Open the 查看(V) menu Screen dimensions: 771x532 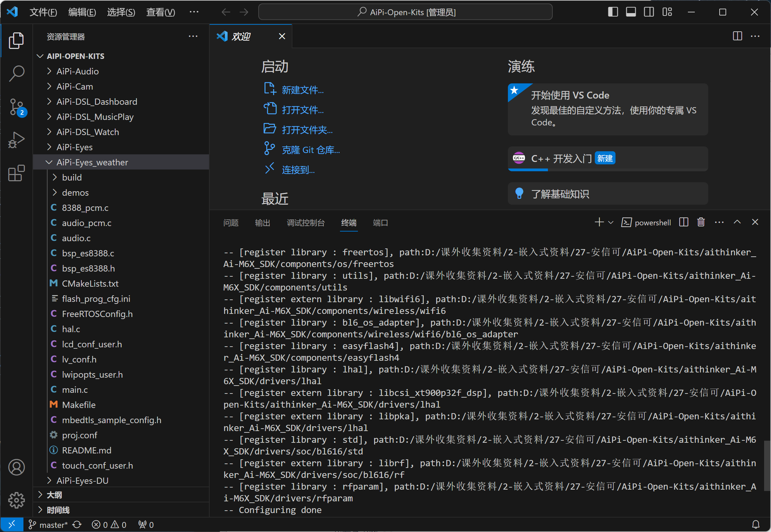(x=161, y=12)
